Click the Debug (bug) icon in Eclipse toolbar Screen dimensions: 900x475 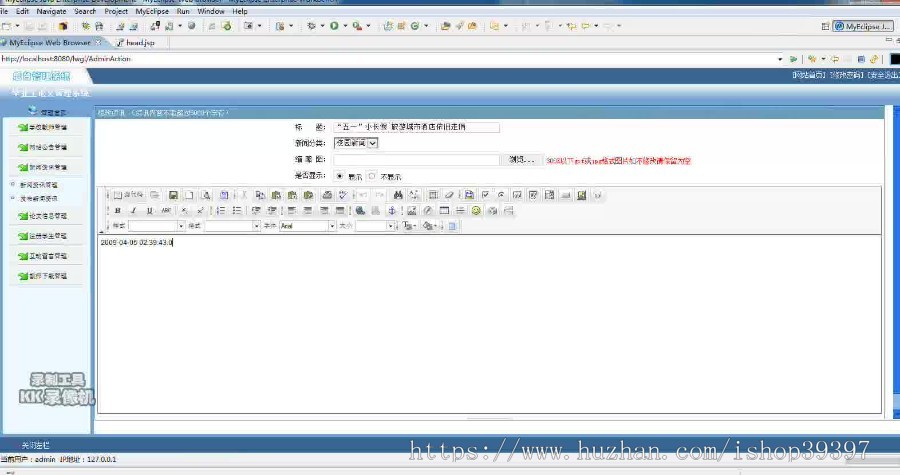coord(312,26)
